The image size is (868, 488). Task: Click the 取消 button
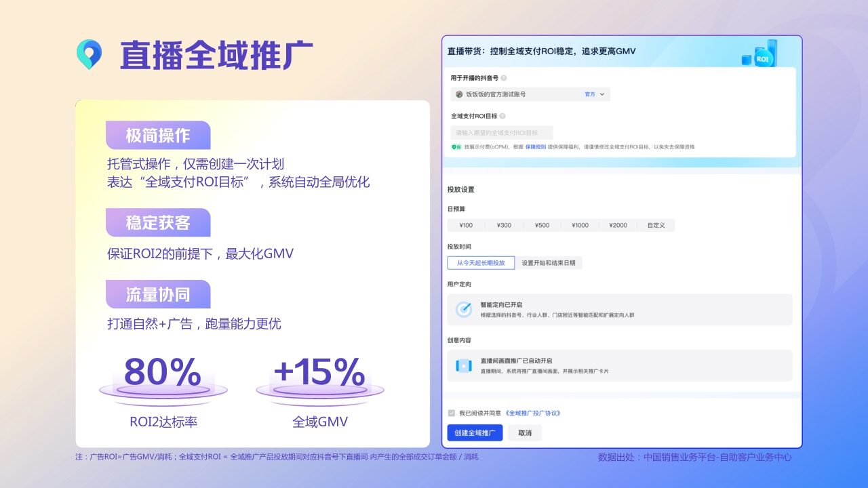coord(525,433)
